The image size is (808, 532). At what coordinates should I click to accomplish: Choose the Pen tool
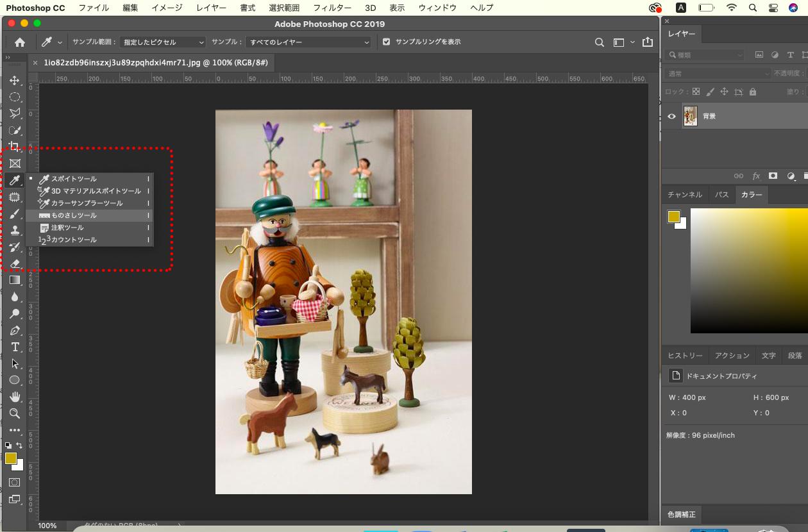click(x=15, y=330)
